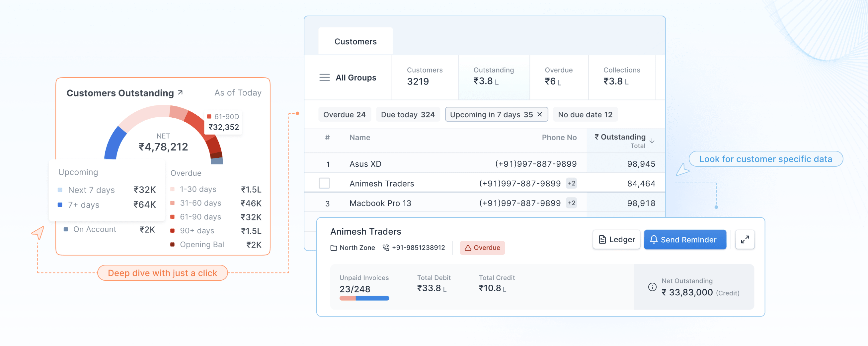
Task: Open the All Groups hamburger menu icon
Action: click(x=324, y=78)
